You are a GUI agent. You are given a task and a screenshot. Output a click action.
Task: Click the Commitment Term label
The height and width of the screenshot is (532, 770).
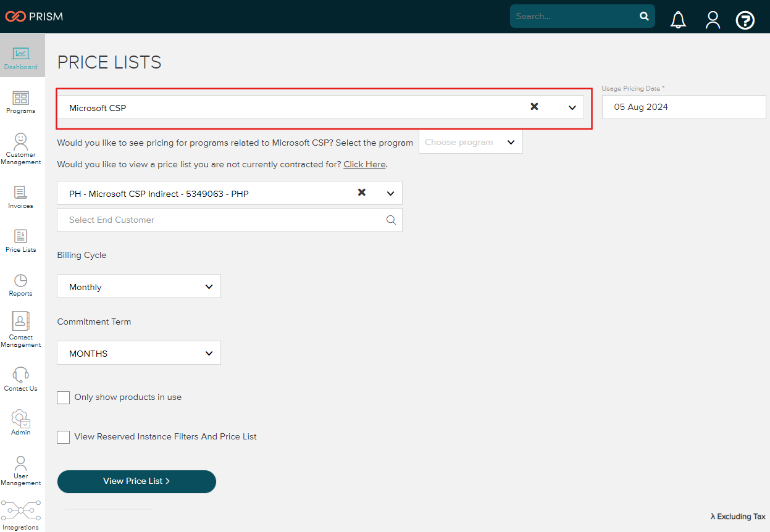(94, 322)
